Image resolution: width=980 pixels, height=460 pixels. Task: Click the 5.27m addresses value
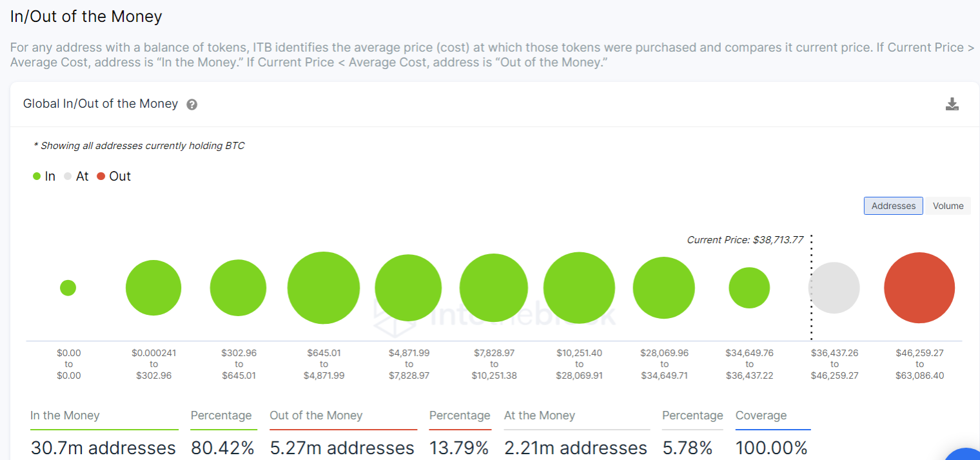[342, 448]
